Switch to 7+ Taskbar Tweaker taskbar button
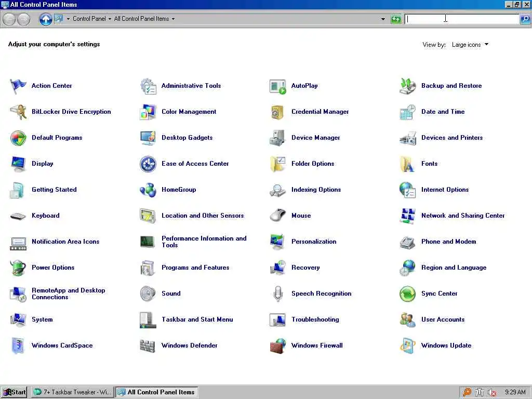The height and width of the screenshot is (399, 532). (x=73, y=392)
